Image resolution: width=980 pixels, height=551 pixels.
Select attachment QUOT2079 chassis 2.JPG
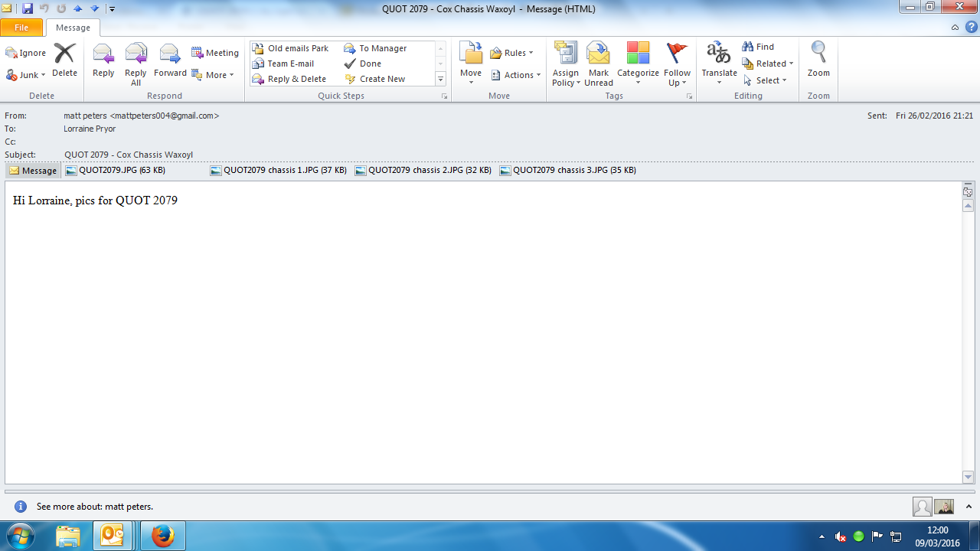click(x=423, y=171)
